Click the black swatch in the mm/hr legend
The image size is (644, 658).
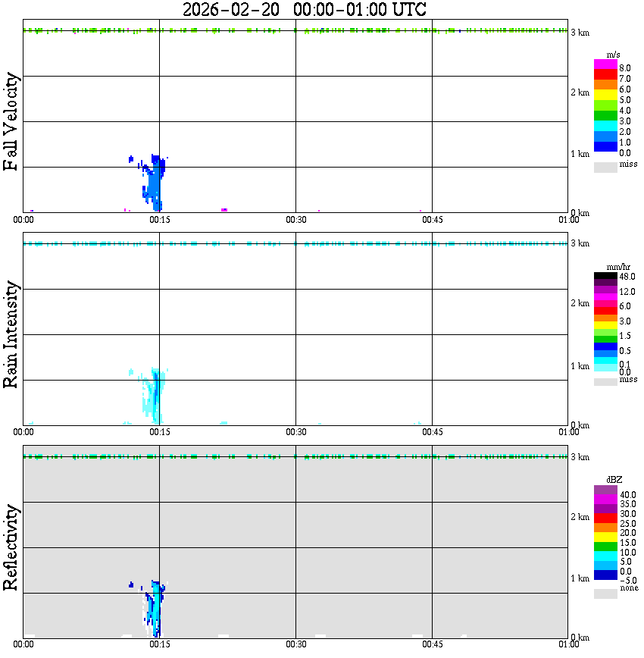(605, 276)
